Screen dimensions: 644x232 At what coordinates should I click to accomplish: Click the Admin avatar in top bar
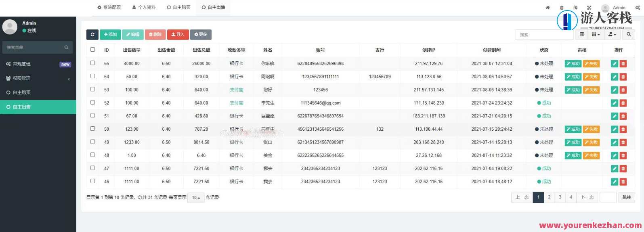tap(605, 8)
